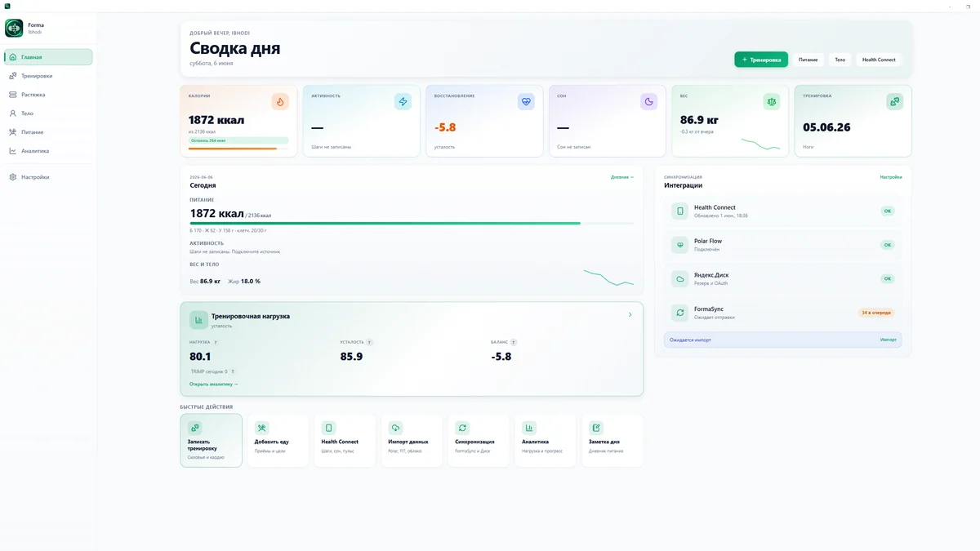Screen dimensions: 980x551
Task: Open Настройки in the sidebar
Action: point(48,177)
